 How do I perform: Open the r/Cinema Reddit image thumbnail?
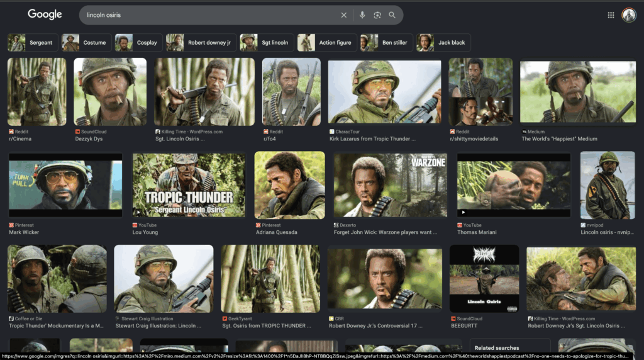(36, 92)
